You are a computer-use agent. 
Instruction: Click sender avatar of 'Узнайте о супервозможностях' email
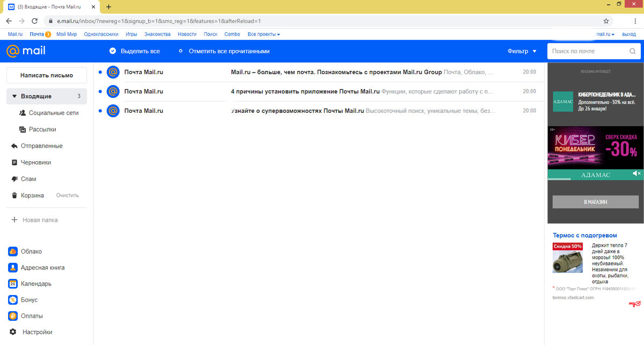[113, 111]
